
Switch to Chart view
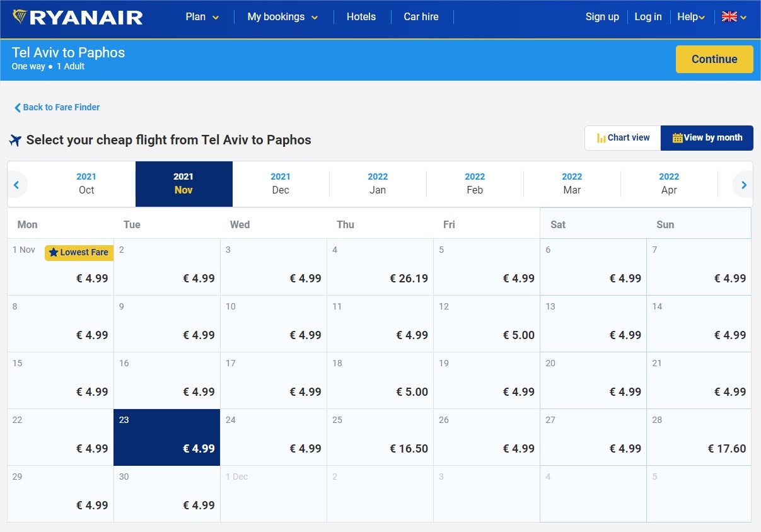[x=623, y=137]
